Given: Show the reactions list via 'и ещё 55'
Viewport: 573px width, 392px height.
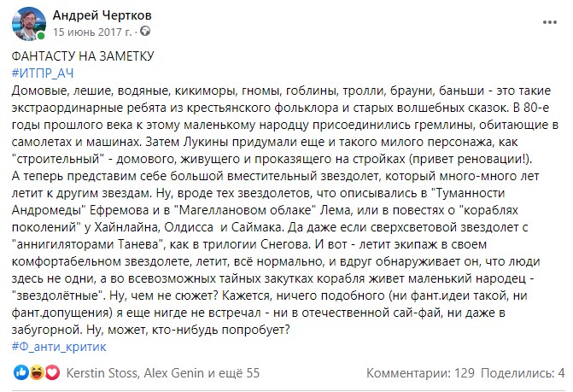Looking at the screenshot, I should [x=236, y=373].
